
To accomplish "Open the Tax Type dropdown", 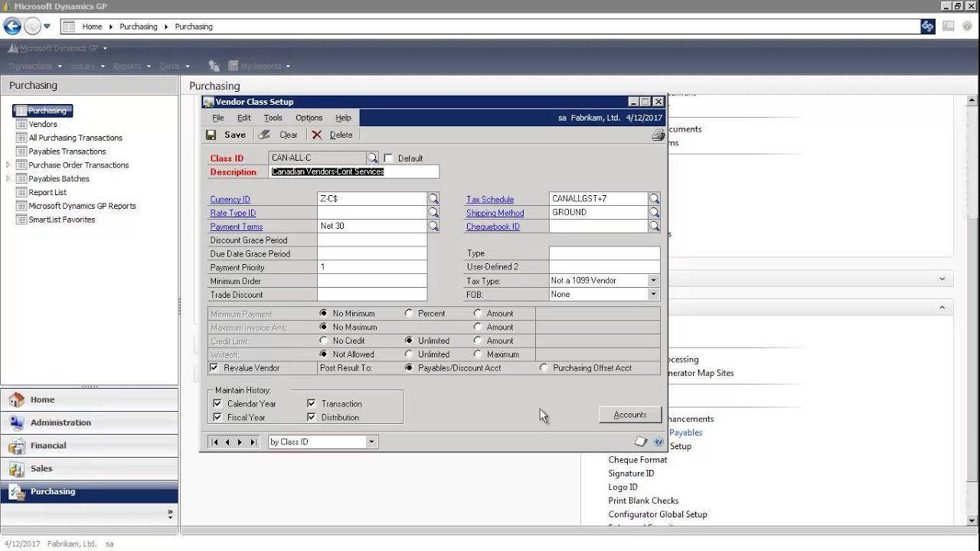I will coord(653,281).
